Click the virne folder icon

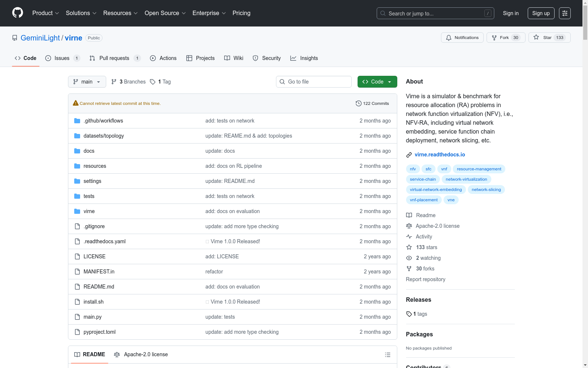[x=77, y=211]
